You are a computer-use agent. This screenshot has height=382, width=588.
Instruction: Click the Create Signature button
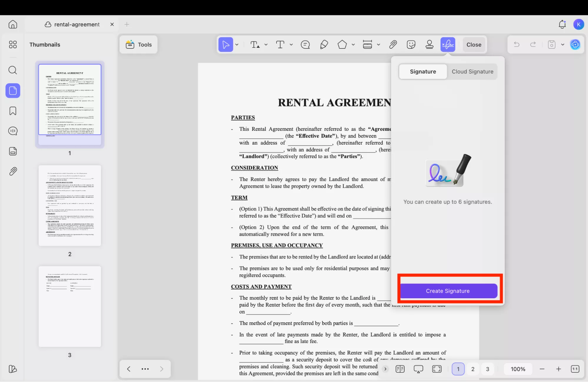pos(447,291)
